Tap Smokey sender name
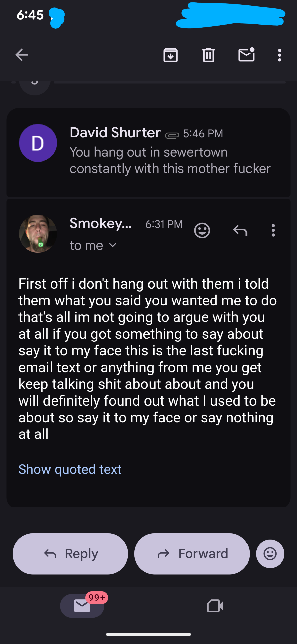 pos(101,223)
